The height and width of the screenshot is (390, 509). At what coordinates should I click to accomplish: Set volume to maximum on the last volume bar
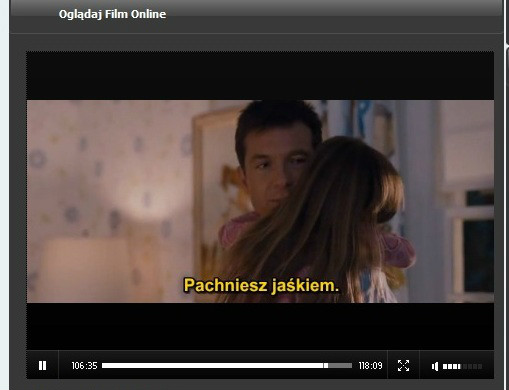tap(480, 366)
